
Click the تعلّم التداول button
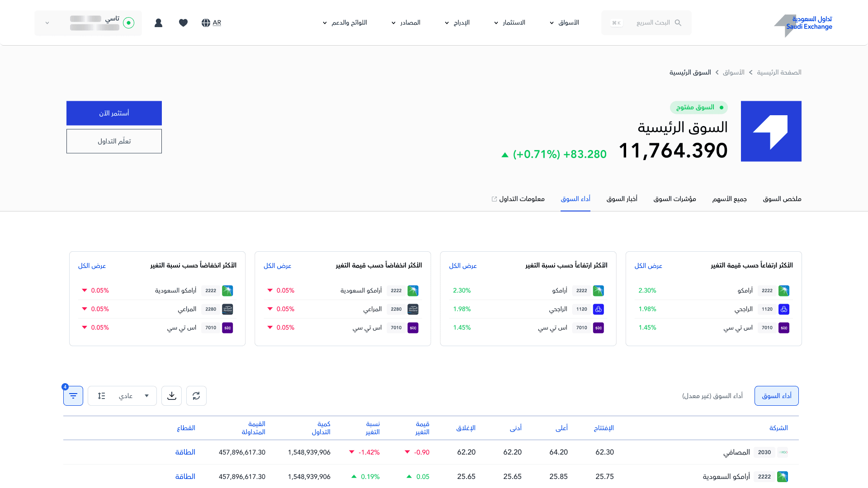tap(114, 141)
